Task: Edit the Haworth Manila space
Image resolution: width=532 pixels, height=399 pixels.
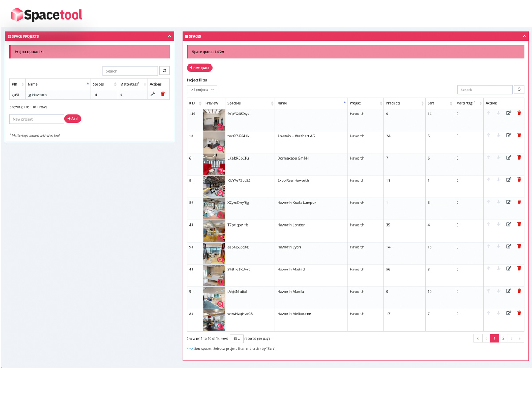Action: [x=509, y=290]
